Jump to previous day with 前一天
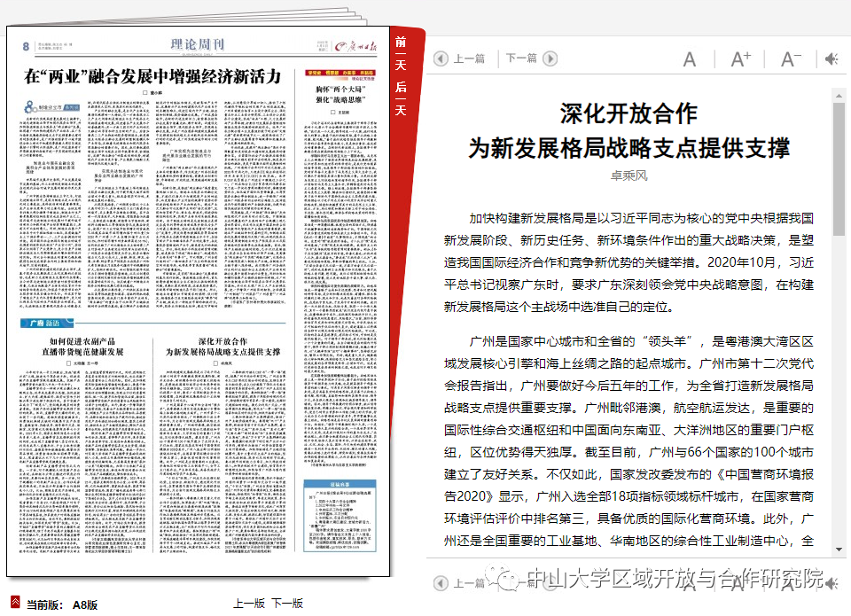The height and width of the screenshot is (616, 851). [401, 54]
